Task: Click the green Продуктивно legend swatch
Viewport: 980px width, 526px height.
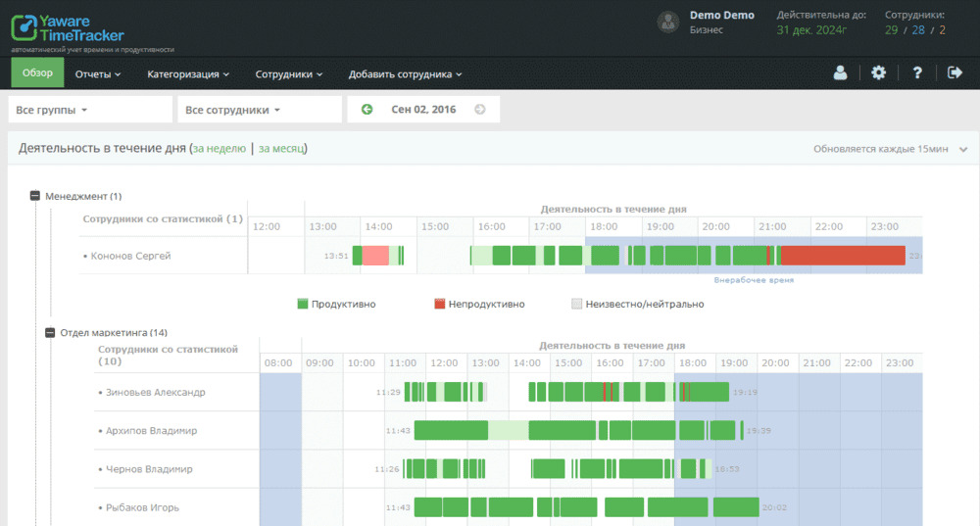Action: pos(303,305)
